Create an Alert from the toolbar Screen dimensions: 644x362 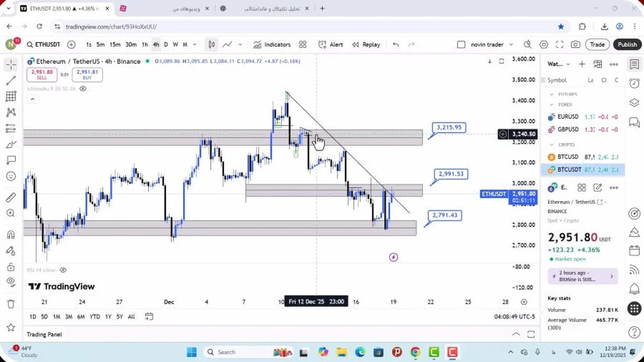point(331,45)
